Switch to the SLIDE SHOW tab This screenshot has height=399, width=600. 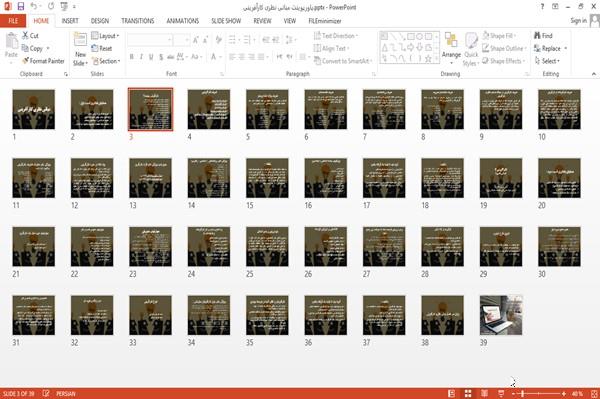tap(226, 21)
